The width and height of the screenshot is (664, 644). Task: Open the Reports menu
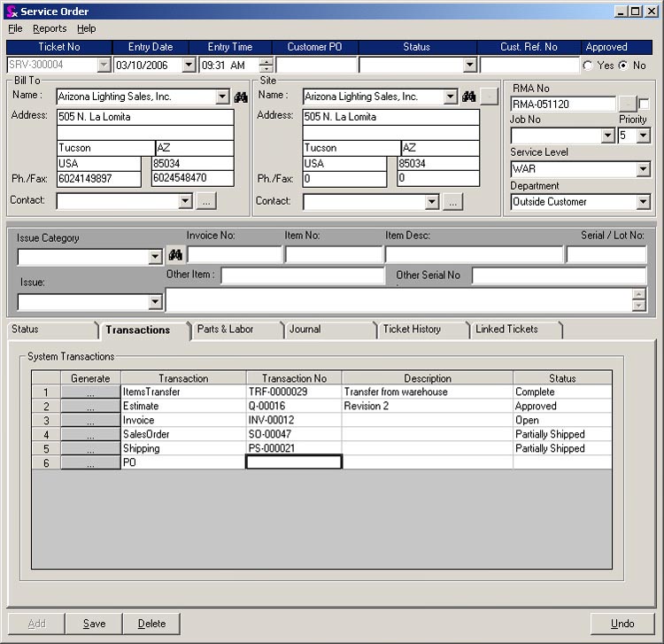[50, 29]
